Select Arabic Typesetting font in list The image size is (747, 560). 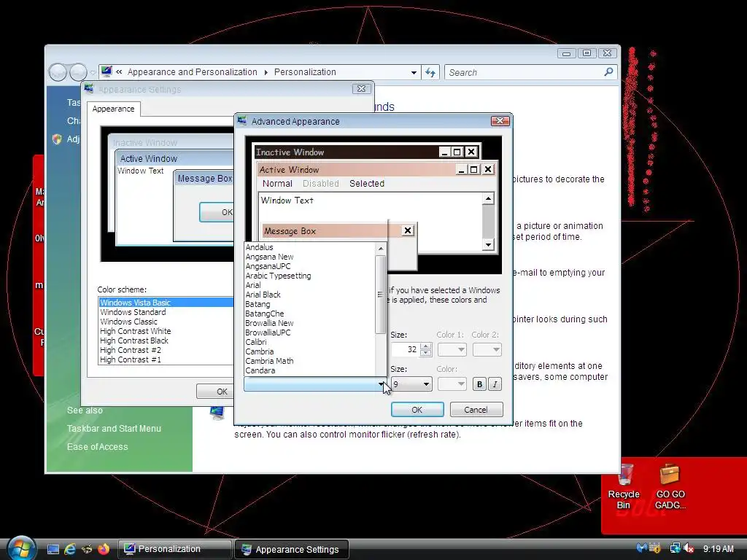pos(309,276)
